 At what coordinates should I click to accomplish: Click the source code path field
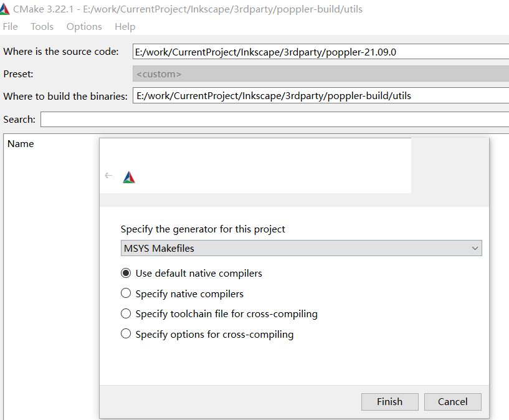point(321,52)
